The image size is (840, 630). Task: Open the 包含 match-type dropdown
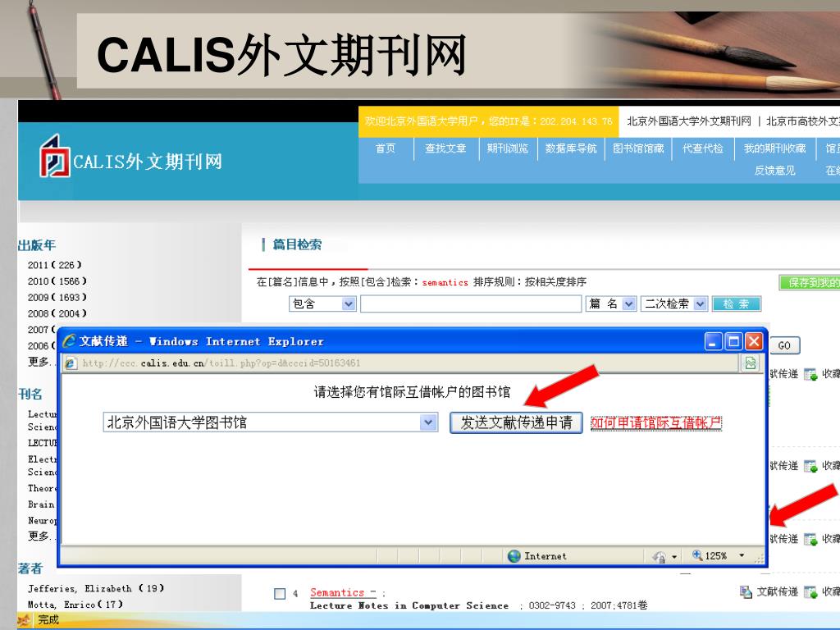coord(322,304)
